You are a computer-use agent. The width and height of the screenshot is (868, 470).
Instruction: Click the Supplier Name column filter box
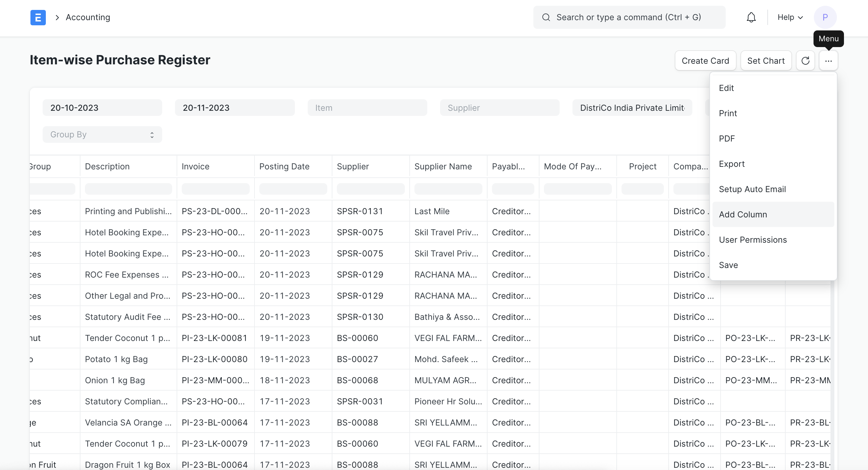pos(448,189)
